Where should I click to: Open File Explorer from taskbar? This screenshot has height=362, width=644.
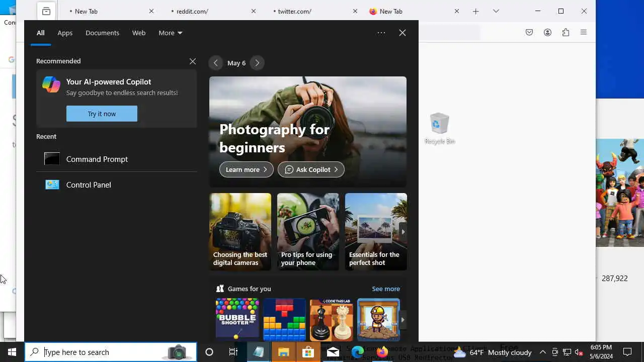(x=283, y=352)
